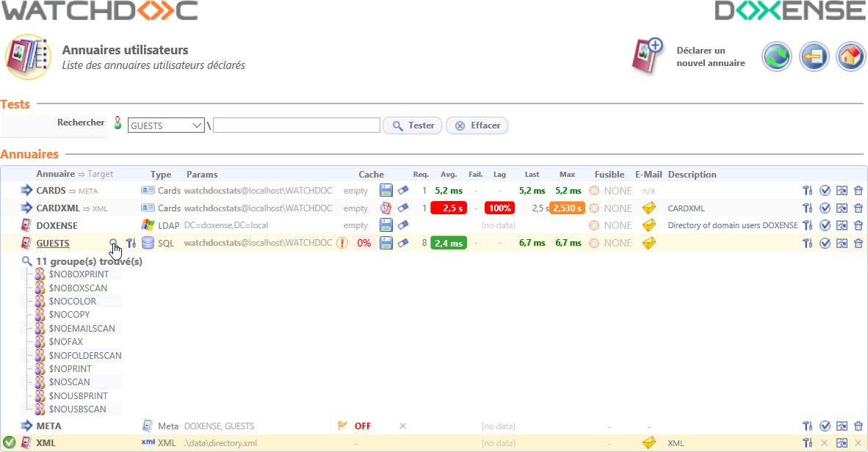
Task: Select the $NOUSBSCAN group
Action: [x=78, y=409]
